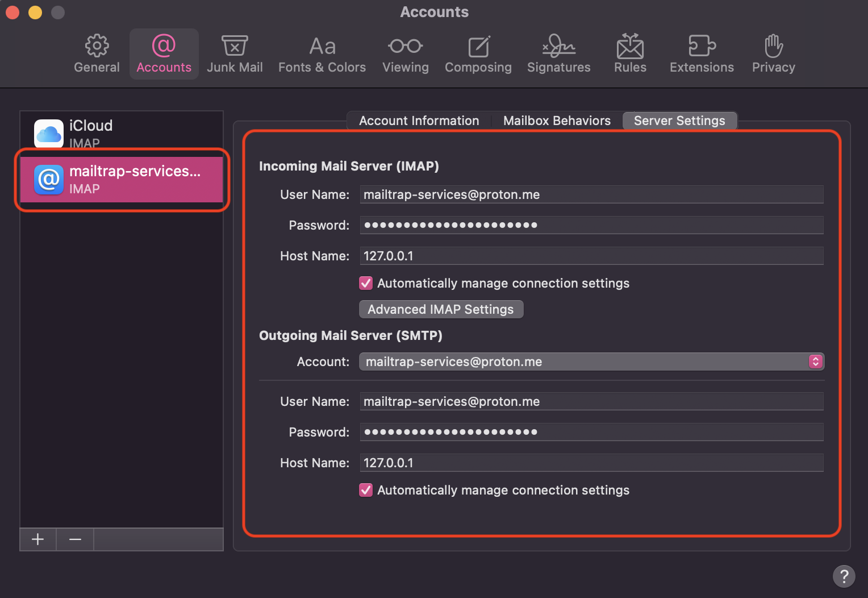Screen dimensions: 868x598
Task: Click the incoming Password field
Action: 592,225
